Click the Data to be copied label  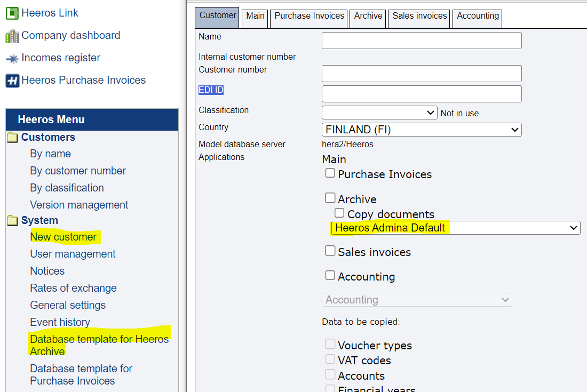click(361, 322)
